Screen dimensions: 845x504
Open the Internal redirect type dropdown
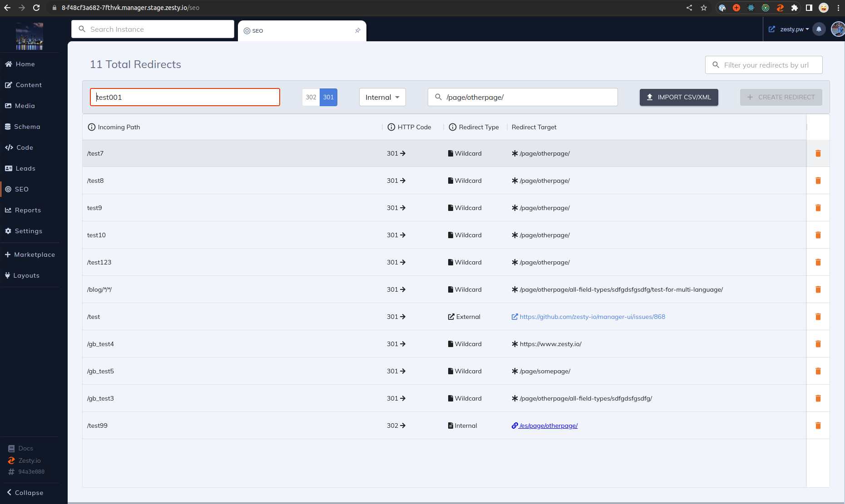tap(382, 97)
